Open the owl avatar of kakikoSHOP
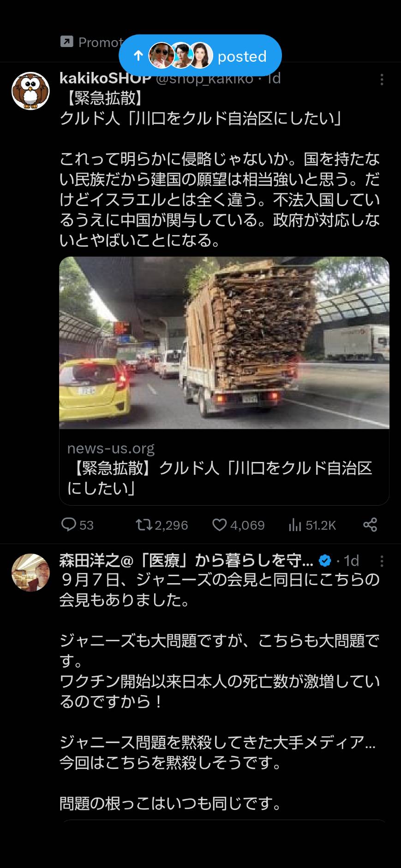The width and height of the screenshot is (401, 868). coord(30,90)
